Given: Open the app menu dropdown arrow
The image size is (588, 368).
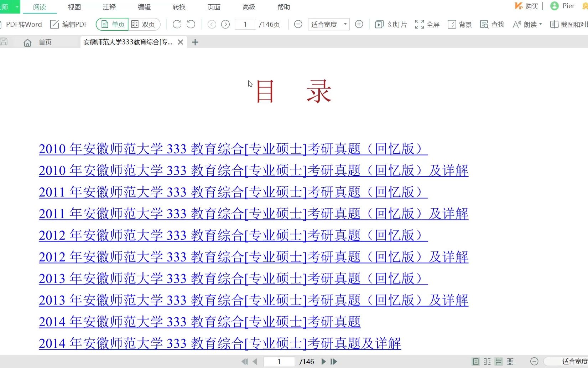Looking at the screenshot, I should coord(17,7).
